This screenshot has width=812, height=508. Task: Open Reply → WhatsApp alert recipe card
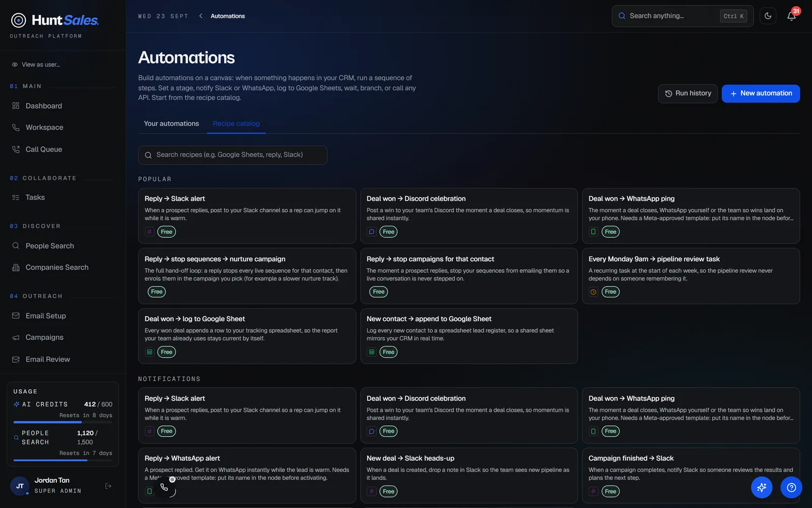coord(247,475)
